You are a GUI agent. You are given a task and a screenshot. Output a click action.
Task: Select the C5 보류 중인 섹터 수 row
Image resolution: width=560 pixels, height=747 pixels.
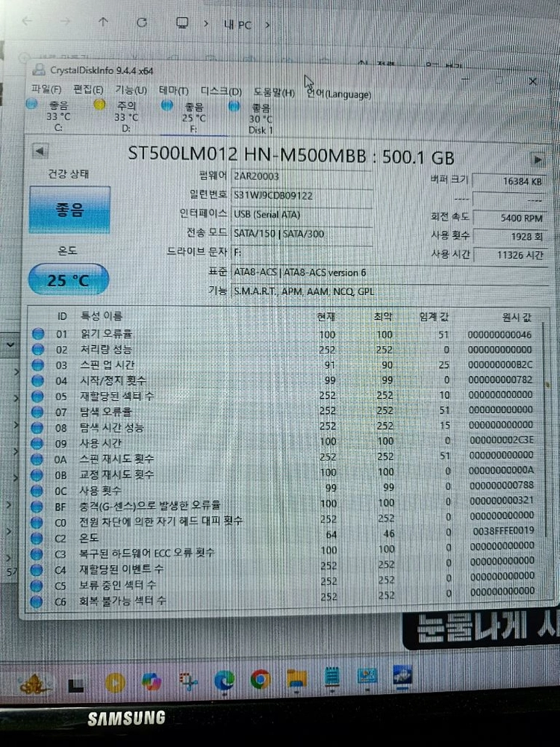pyautogui.click(x=284, y=583)
